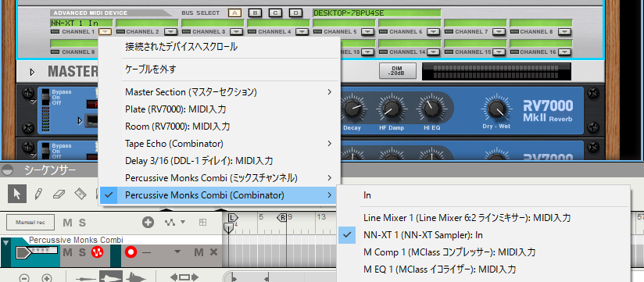Expand the Master Section device triangle

click(x=32, y=72)
